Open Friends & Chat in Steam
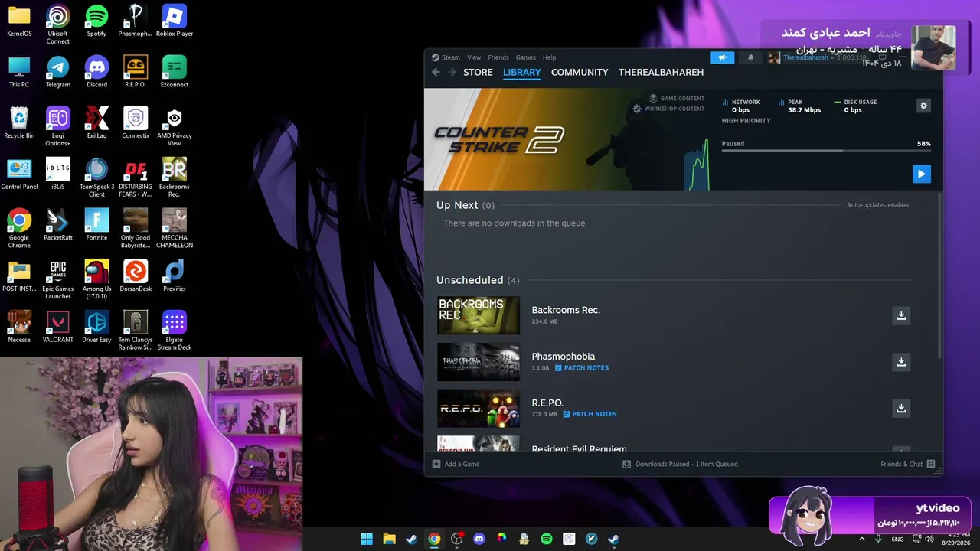The height and width of the screenshot is (551, 980). pyautogui.click(x=908, y=464)
